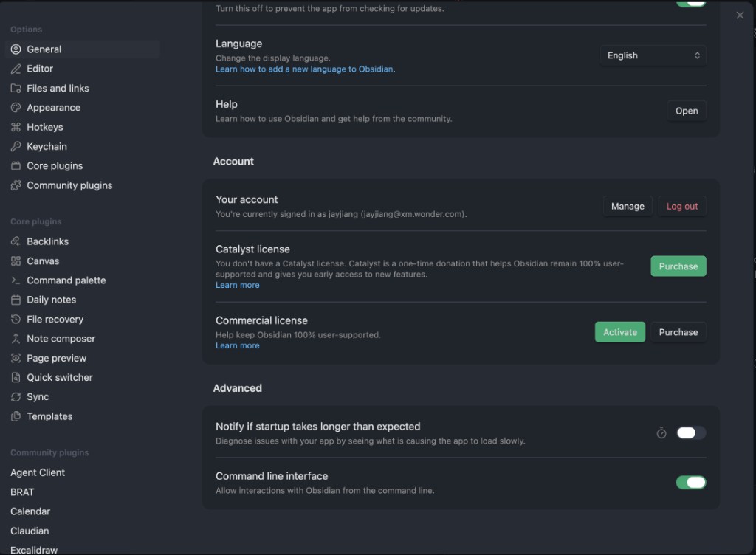Toggle startup time notification switch
This screenshot has width=756, height=555.
coord(691,432)
